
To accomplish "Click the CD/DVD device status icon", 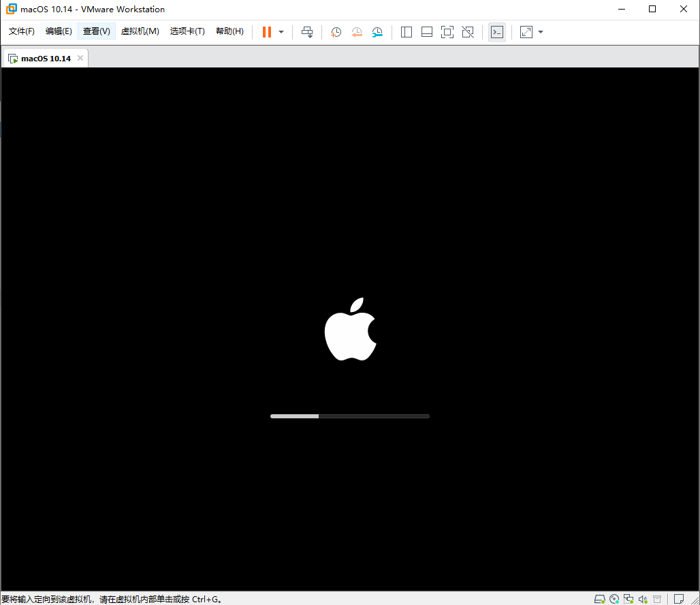I will pyautogui.click(x=614, y=599).
